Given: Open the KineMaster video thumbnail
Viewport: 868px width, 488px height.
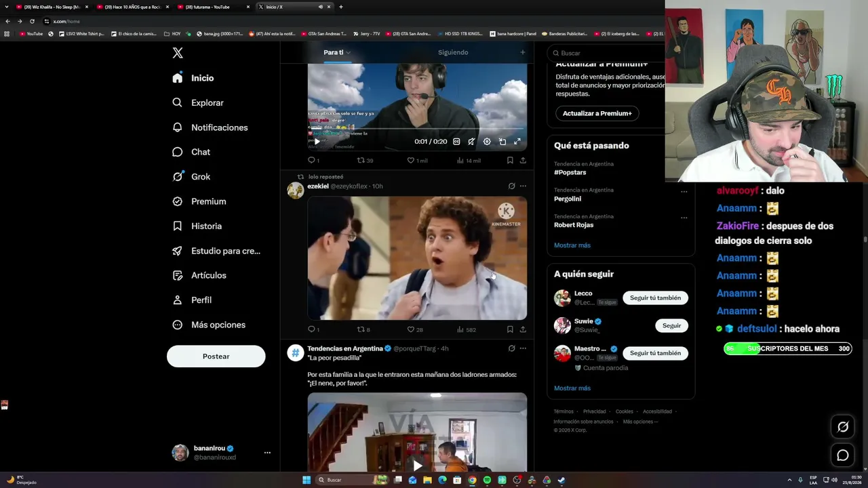Looking at the screenshot, I should 417,258.
